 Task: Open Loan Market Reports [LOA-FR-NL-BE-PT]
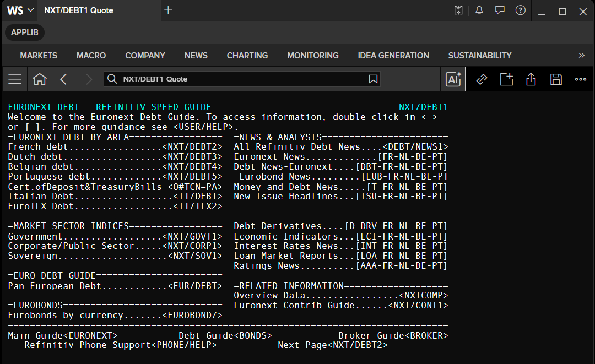[402, 256]
